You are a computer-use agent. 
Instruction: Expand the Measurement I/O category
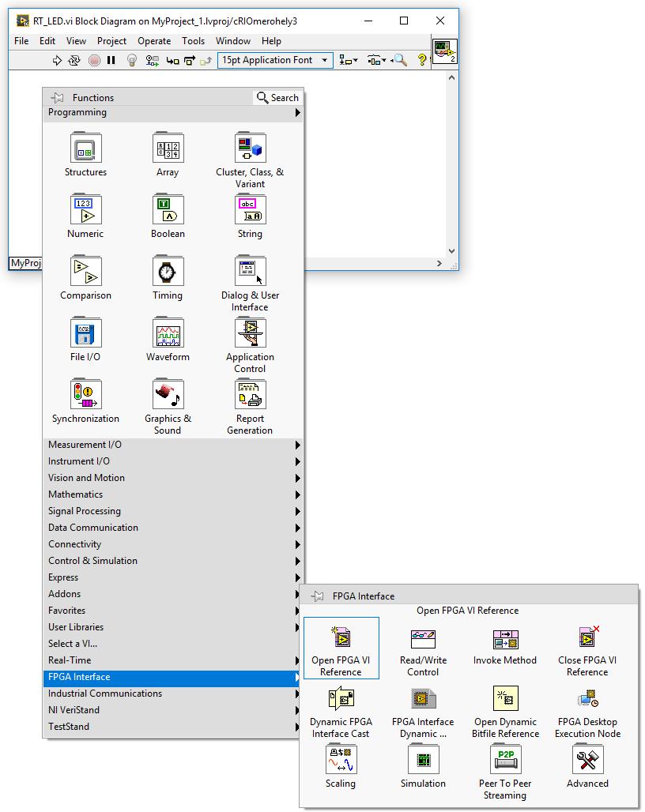click(x=174, y=445)
